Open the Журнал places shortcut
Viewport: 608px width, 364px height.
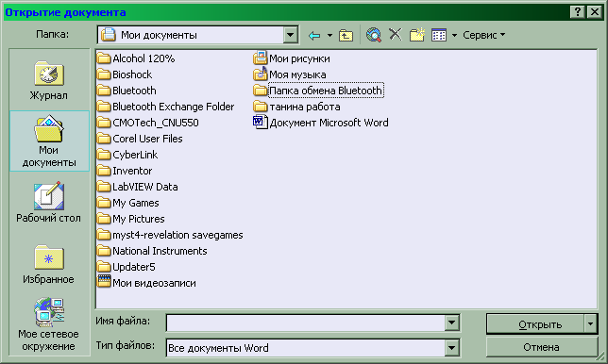point(49,80)
